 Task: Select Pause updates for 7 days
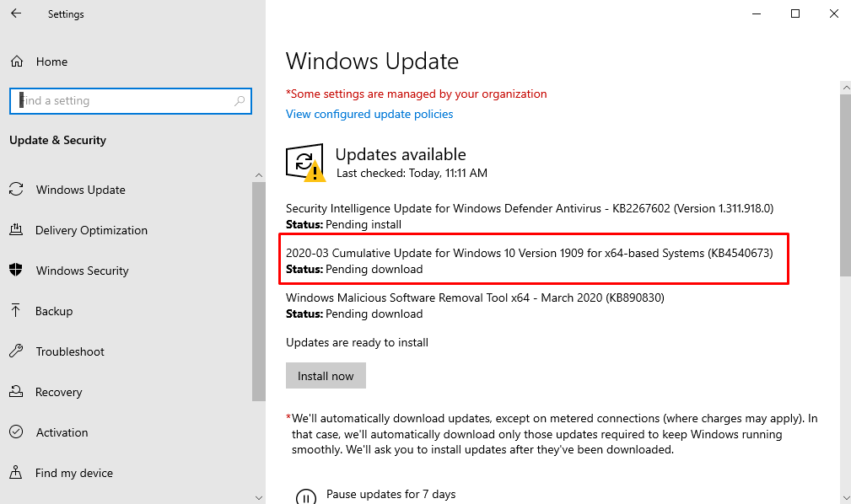390,495
